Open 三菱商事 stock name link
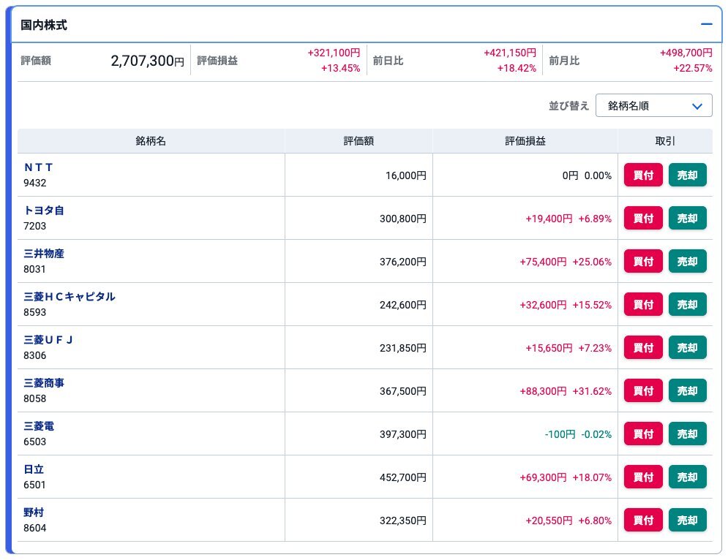This screenshot has height=560, width=728. [x=44, y=383]
